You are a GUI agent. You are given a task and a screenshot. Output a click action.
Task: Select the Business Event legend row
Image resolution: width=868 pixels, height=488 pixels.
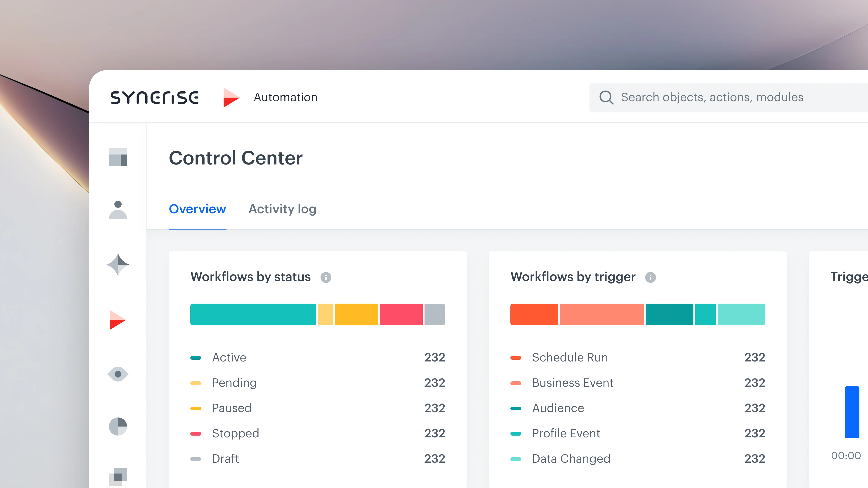638,383
